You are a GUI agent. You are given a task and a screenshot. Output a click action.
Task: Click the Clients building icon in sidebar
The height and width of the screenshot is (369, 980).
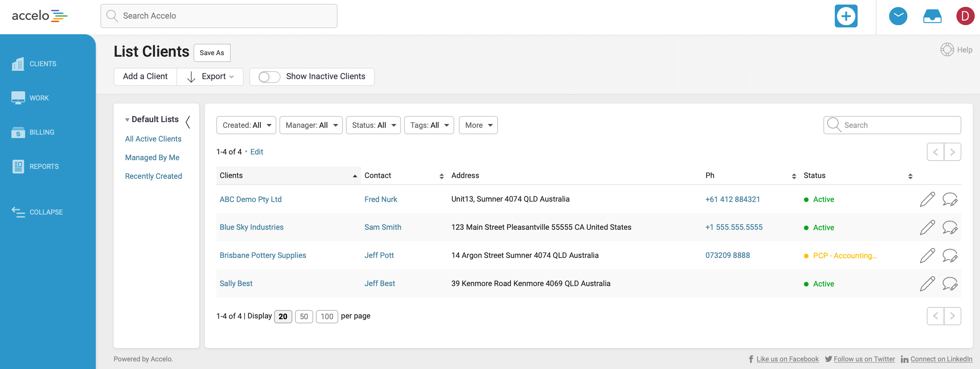[17, 64]
